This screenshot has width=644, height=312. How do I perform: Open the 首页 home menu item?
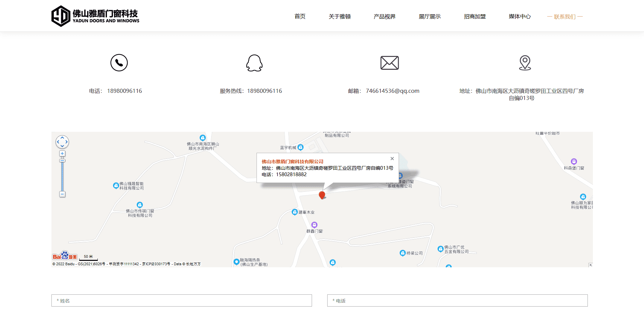(300, 17)
